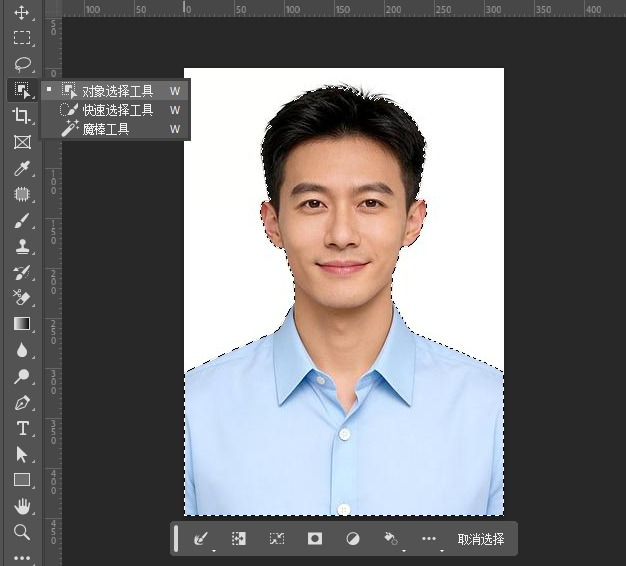Select the Eyedropper tool

[x=22, y=168]
